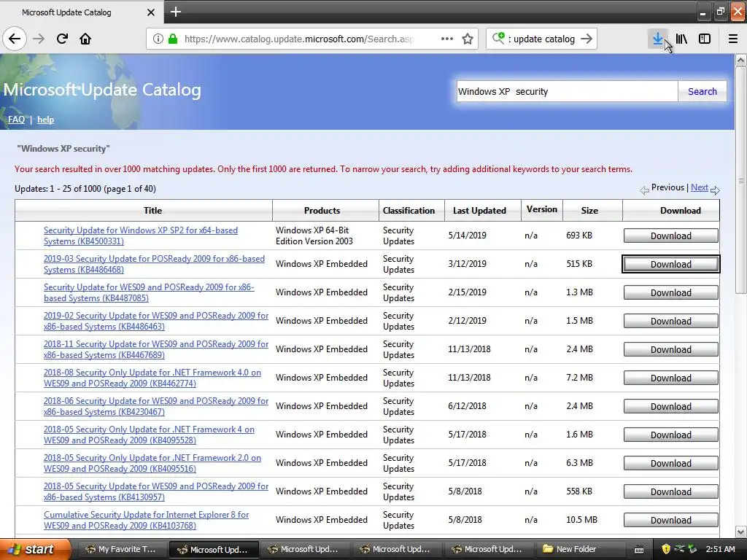The height and width of the screenshot is (560, 747).
Task: Click the search engine magnifier icon
Action: pyautogui.click(x=498, y=39)
